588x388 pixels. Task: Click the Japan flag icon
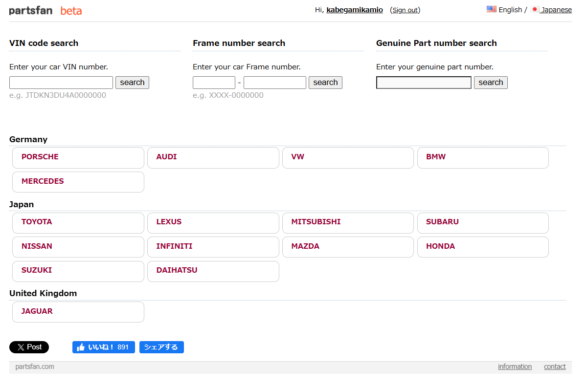tap(535, 9)
